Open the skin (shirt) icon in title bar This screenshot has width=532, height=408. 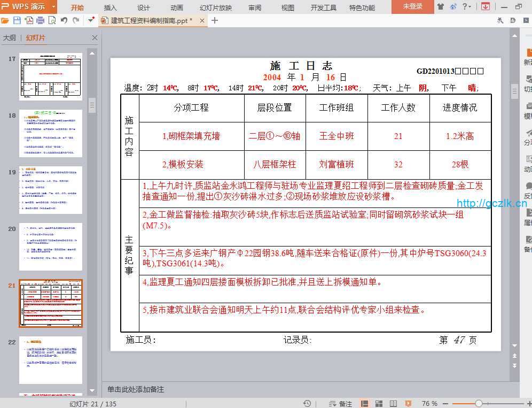click(x=441, y=7)
